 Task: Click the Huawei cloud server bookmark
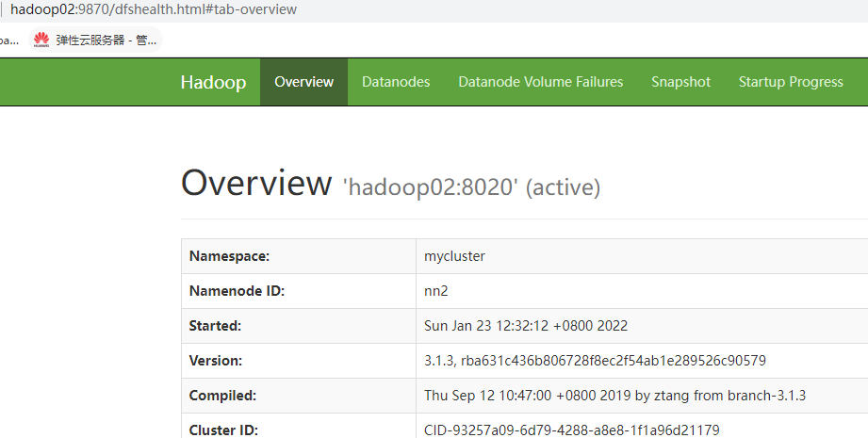coord(95,40)
